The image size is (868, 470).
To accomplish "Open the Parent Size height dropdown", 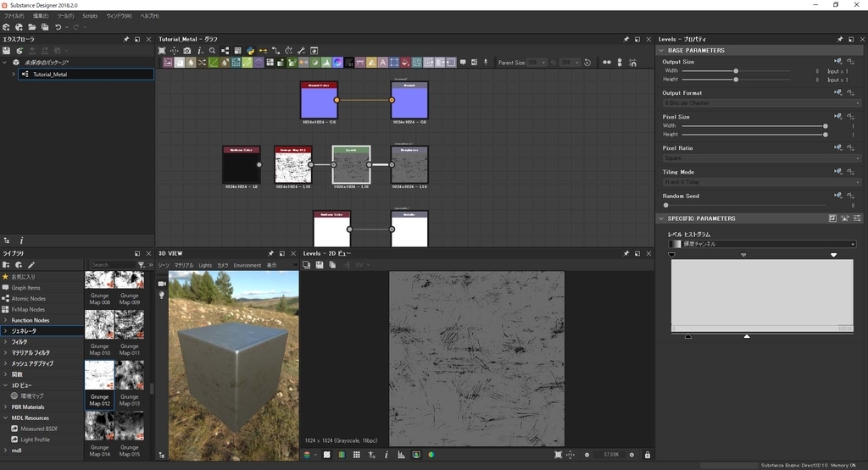I will coord(570,63).
